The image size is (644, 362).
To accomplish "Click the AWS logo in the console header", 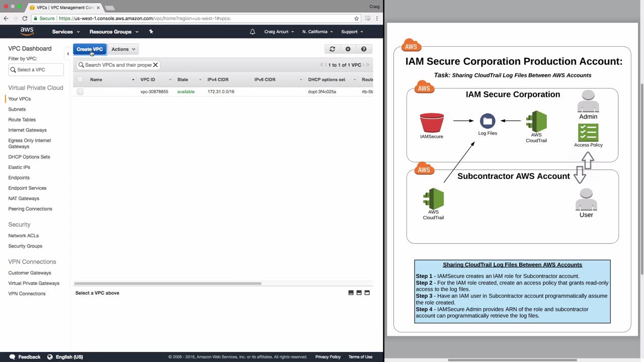I will pos(27,31).
